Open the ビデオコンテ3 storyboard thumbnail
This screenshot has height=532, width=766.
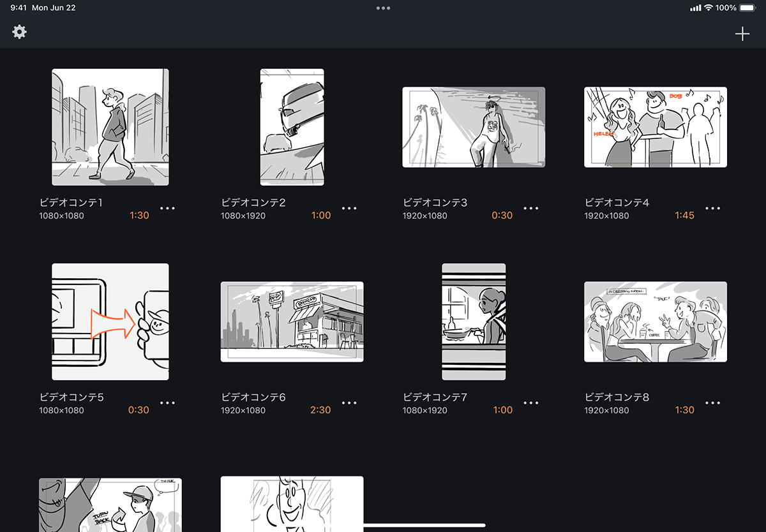tap(473, 126)
